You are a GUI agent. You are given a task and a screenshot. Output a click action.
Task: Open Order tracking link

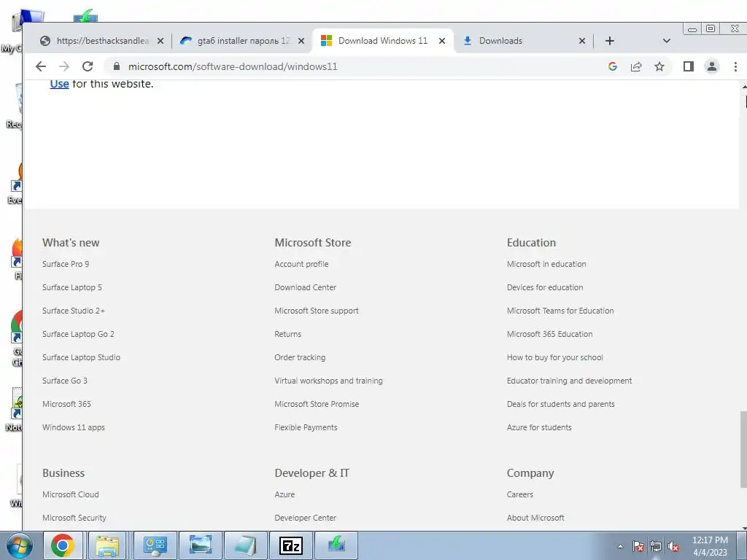click(300, 357)
